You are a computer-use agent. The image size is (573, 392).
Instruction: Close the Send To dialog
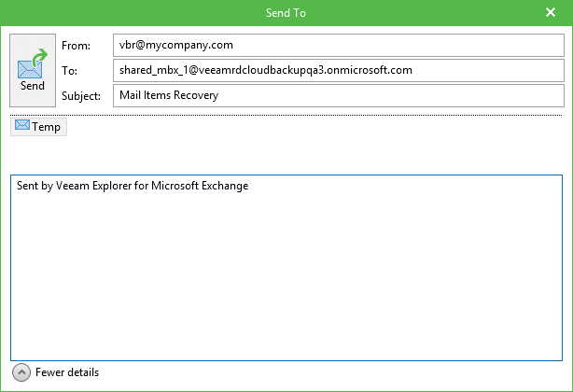click(x=551, y=12)
